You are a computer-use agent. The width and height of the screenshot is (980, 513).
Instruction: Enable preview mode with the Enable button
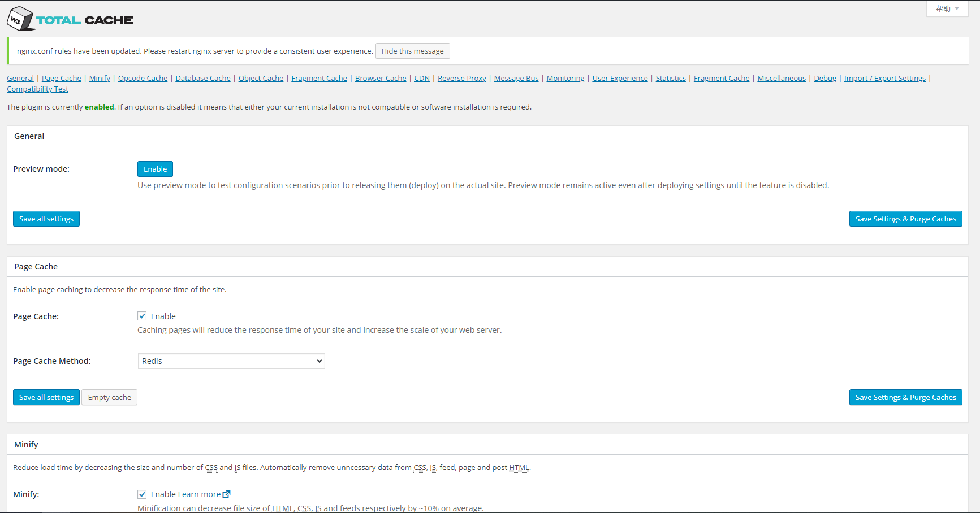(155, 169)
